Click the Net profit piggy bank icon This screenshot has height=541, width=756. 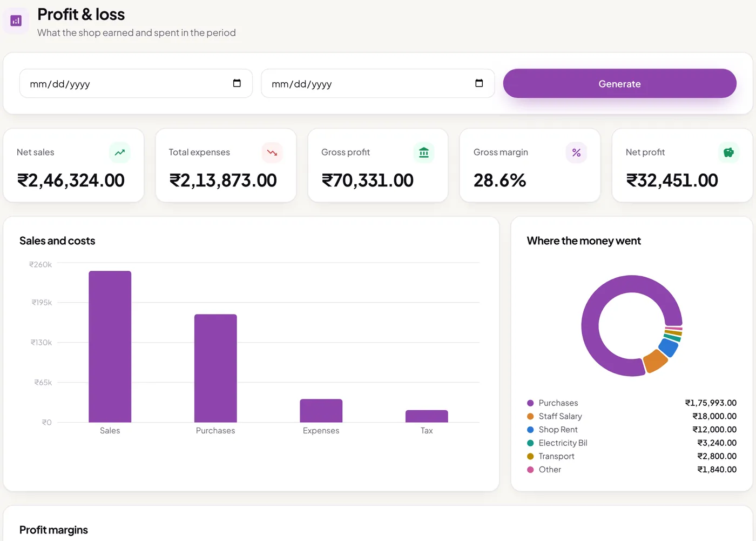[728, 152]
